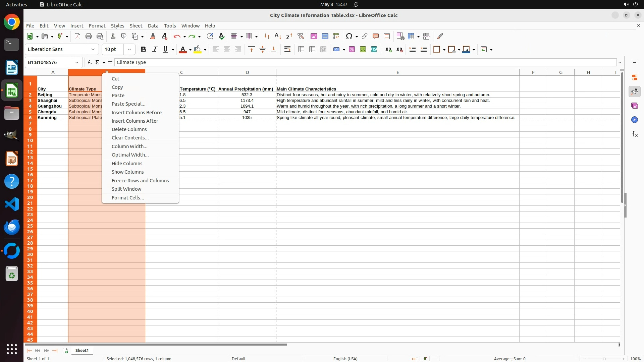Toggle Wrap Text button
This screenshot has width=644, height=362.
coord(287,49)
